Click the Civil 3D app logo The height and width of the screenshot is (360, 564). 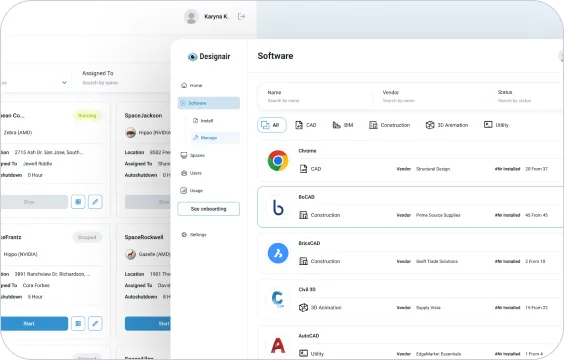[x=278, y=299]
